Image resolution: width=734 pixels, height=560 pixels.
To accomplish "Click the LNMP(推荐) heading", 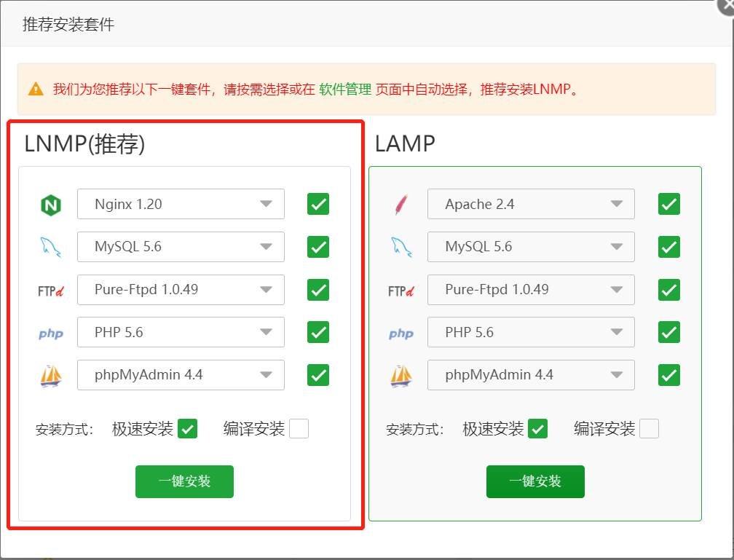I will tap(84, 143).
